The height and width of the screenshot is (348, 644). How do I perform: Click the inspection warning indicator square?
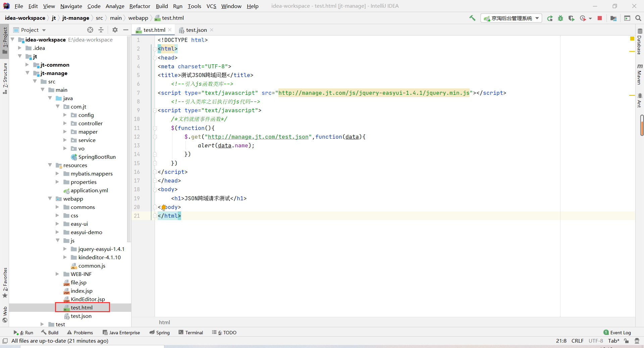point(632,39)
